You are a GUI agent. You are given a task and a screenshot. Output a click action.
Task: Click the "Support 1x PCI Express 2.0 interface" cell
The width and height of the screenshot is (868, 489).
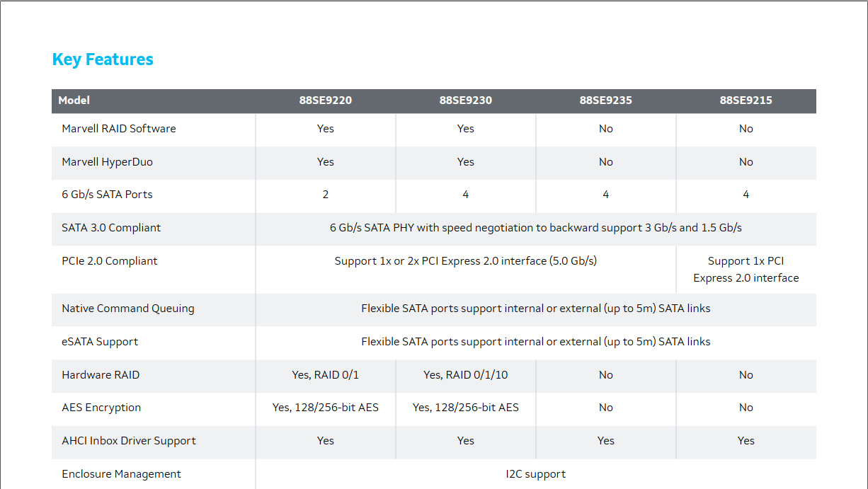pyautogui.click(x=746, y=270)
